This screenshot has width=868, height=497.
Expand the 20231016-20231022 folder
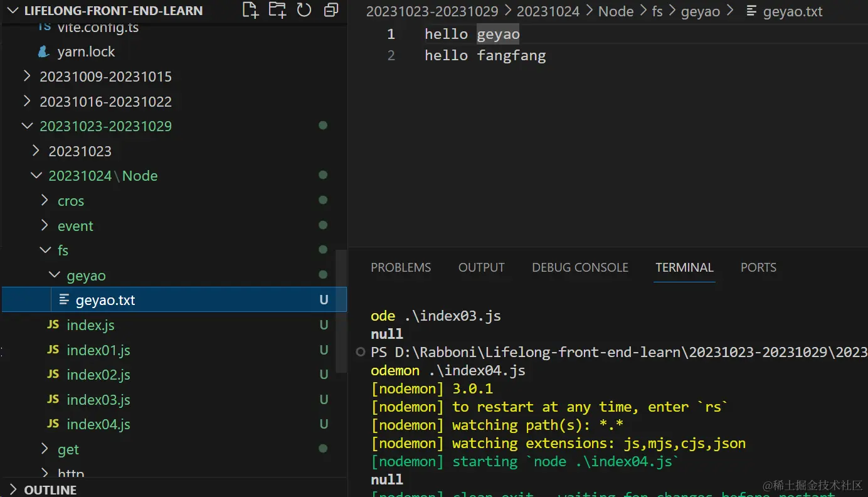coord(26,101)
